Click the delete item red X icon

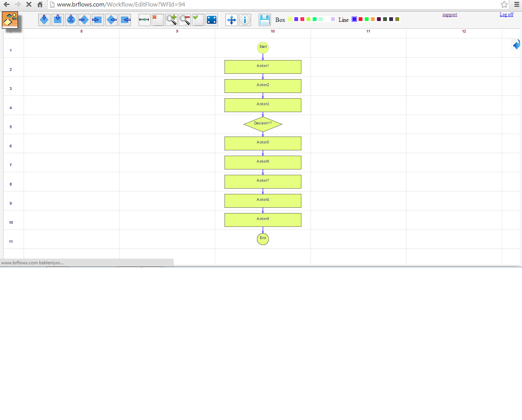click(x=158, y=20)
